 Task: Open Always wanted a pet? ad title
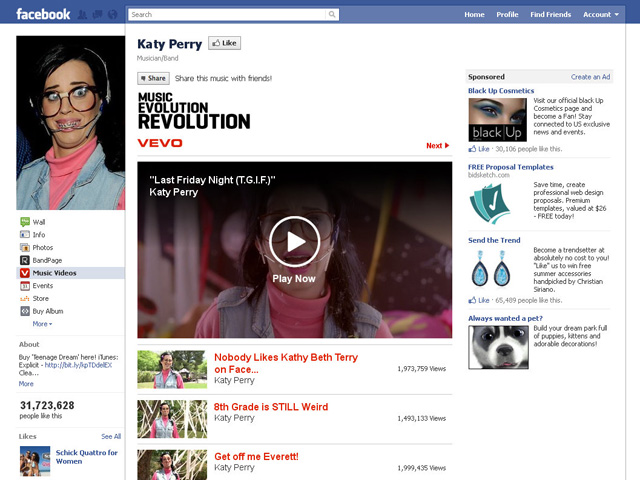coord(505,318)
